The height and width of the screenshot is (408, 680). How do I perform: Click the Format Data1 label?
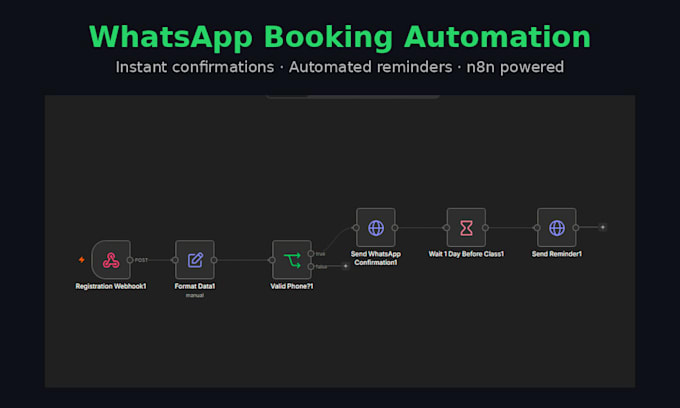195,286
